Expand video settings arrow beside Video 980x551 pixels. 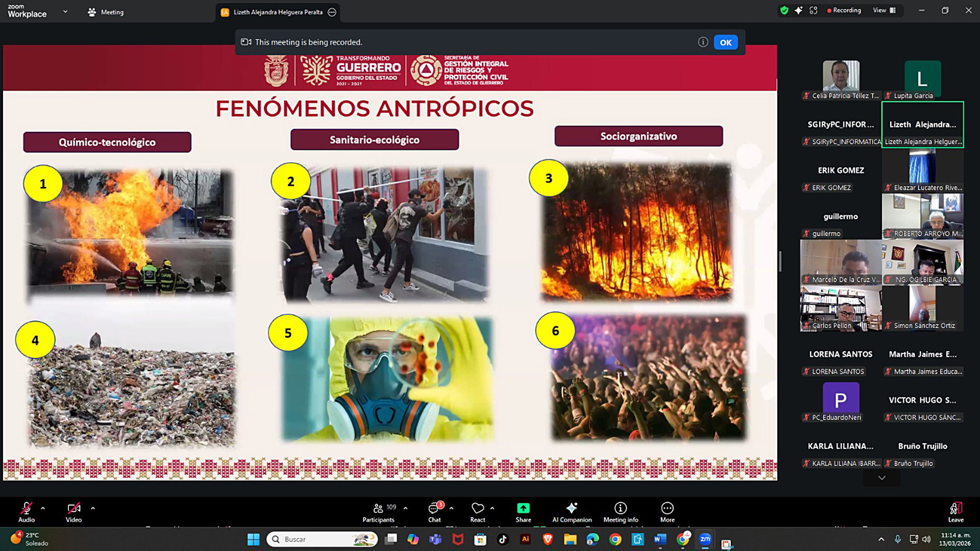[93, 508]
